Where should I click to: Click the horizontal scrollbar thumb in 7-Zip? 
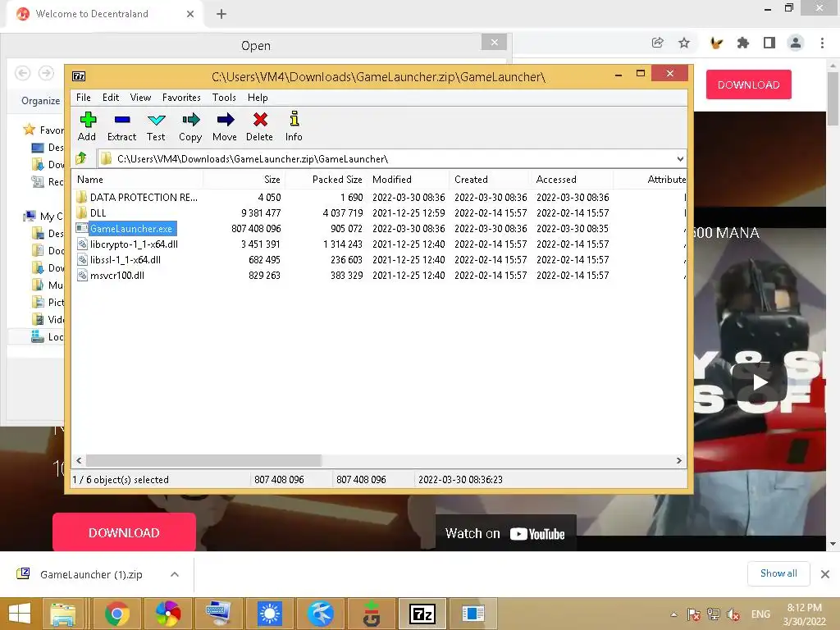pyautogui.click(x=203, y=461)
